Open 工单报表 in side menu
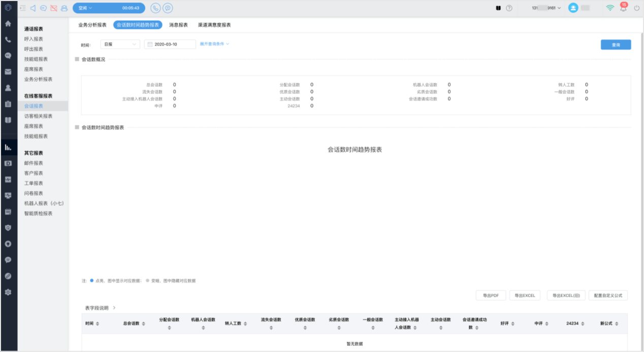This screenshot has height=352, width=644. 34,183
